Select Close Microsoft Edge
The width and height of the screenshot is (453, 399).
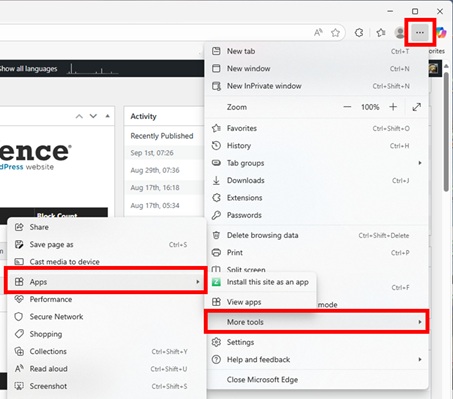316,379
